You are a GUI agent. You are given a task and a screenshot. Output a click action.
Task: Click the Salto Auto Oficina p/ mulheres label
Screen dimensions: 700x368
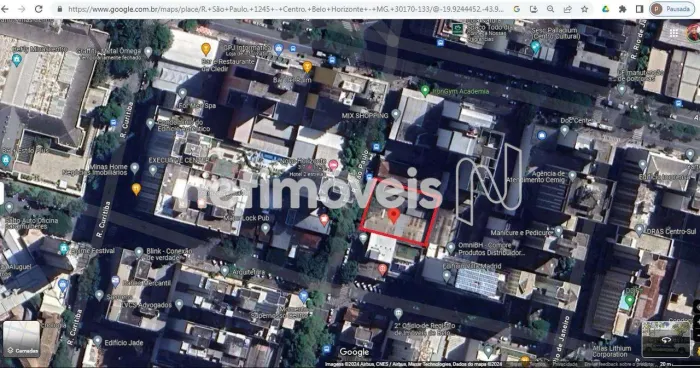click(x=31, y=223)
